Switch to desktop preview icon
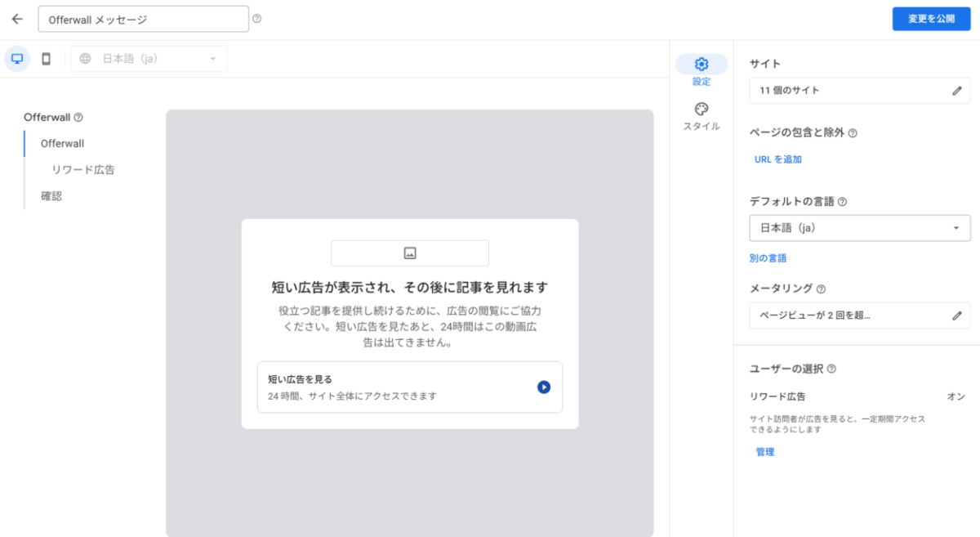This screenshot has height=537, width=980. pos(17,59)
